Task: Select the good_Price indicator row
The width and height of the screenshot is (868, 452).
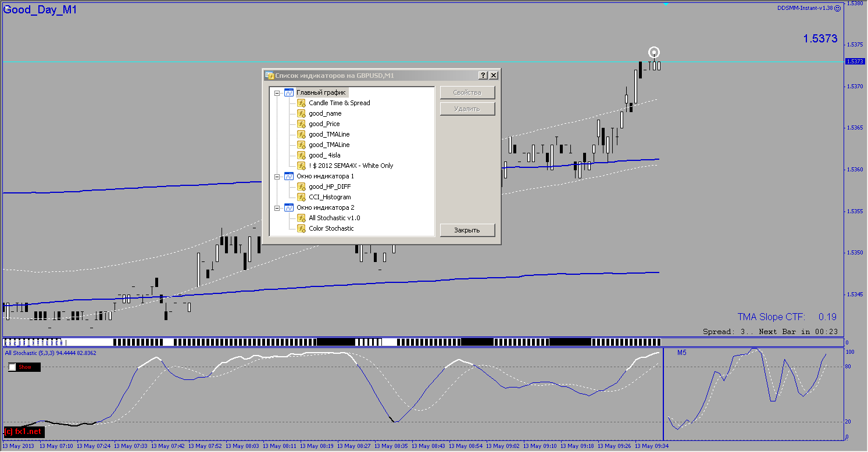Action: pyautogui.click(x=324, y=124)
